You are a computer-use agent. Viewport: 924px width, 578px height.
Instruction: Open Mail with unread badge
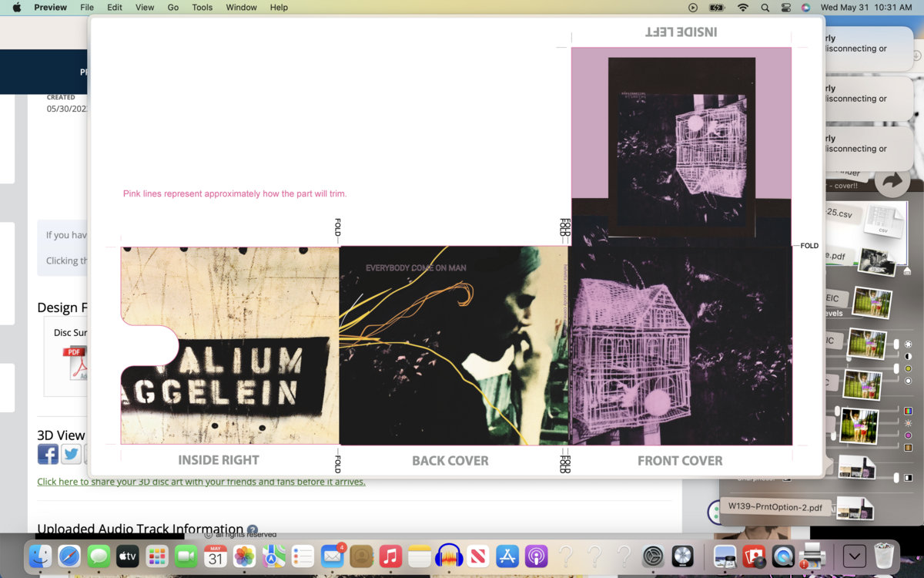click(x=332, y=556)
